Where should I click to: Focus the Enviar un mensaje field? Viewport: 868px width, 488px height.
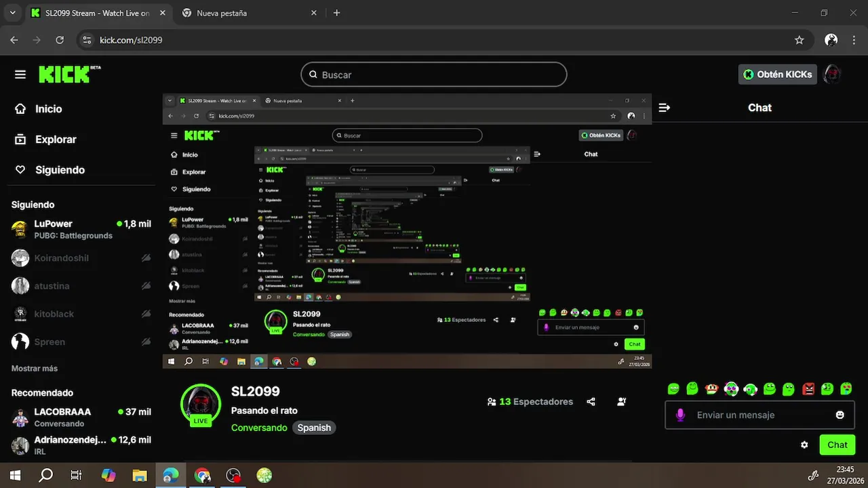[x=760, y=415]
